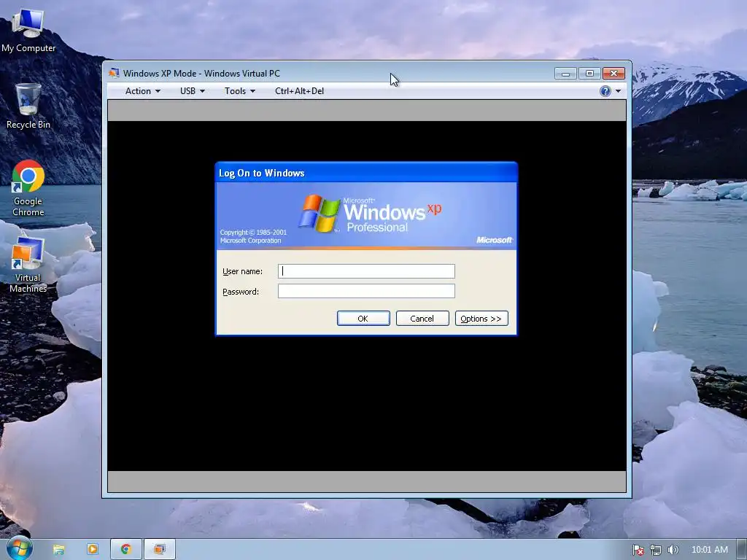Click the 10:01 AM taskbar clock
Screen dimensions: 747x560
709,550
